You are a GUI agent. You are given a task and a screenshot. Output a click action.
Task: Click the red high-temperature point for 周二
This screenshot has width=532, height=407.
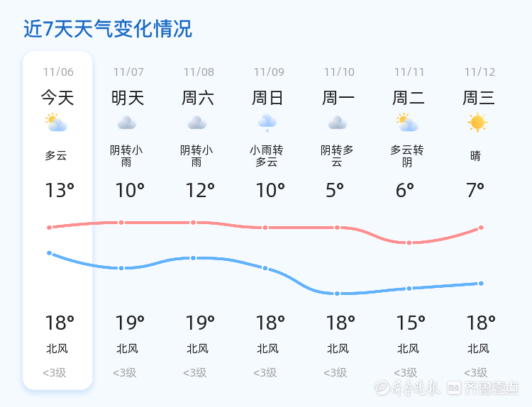[409, 243]
